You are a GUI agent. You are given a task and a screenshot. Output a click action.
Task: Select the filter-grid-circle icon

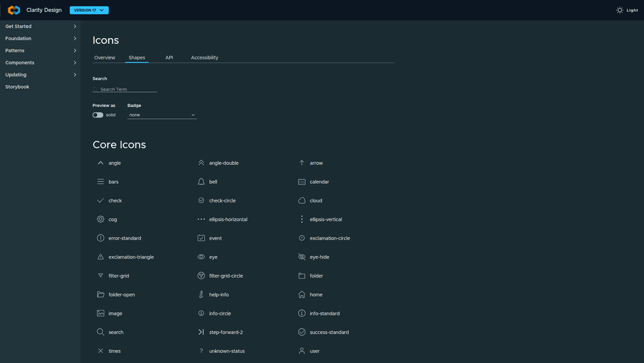point(201,276)
